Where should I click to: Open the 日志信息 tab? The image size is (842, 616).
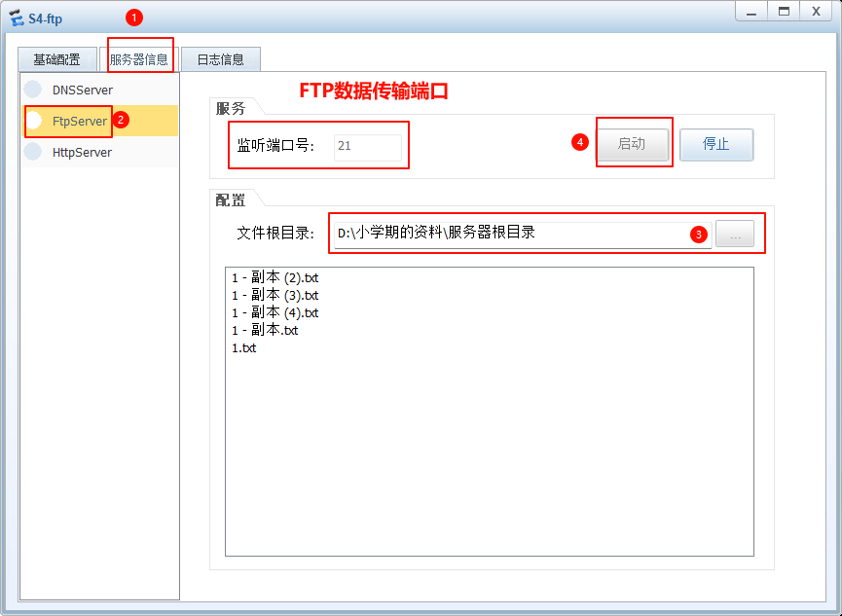(x=221, y=59)
